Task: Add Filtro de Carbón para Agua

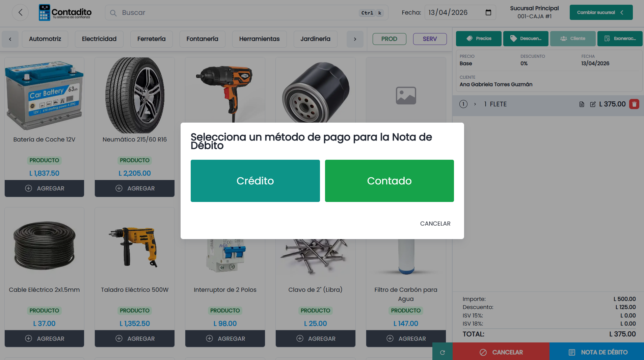Action: coord(406,339)
